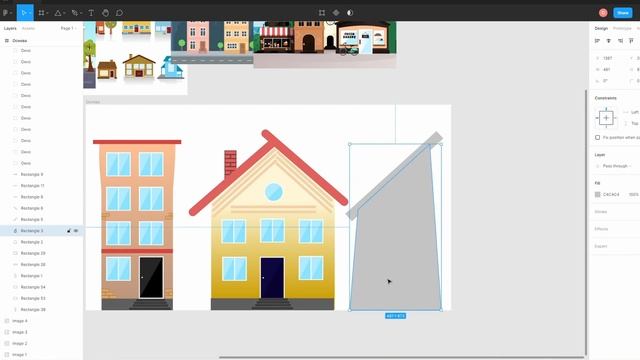
Task: Click the horizontal canvas scrollbar
Action: click(402, 358)
